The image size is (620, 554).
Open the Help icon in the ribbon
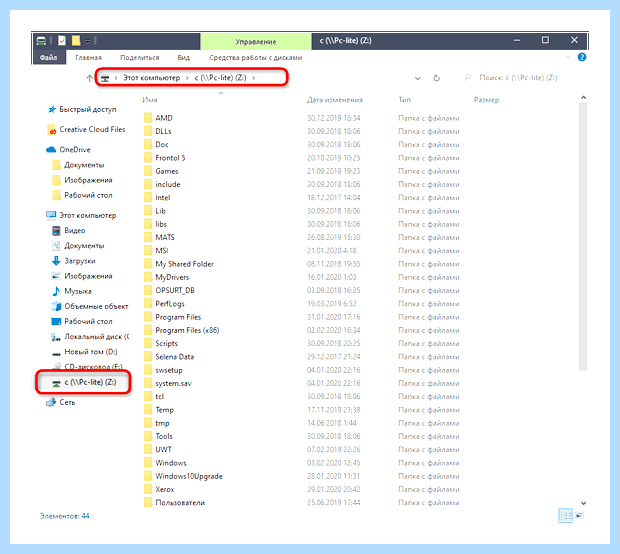(582, 57)
